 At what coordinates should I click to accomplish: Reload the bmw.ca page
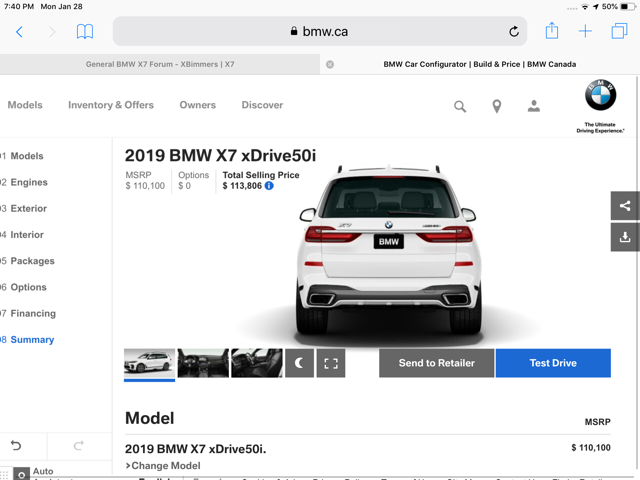click(x=514, y=32)
